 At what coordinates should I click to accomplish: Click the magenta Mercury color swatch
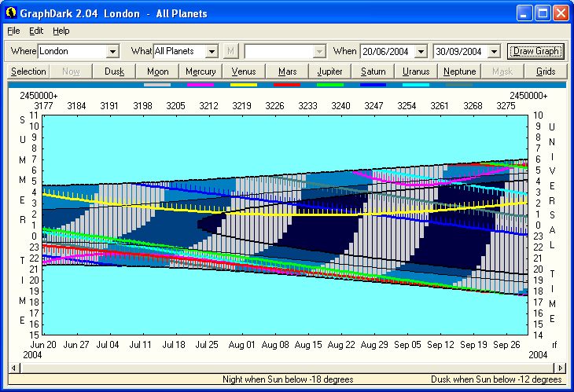(x=201, y=84)
